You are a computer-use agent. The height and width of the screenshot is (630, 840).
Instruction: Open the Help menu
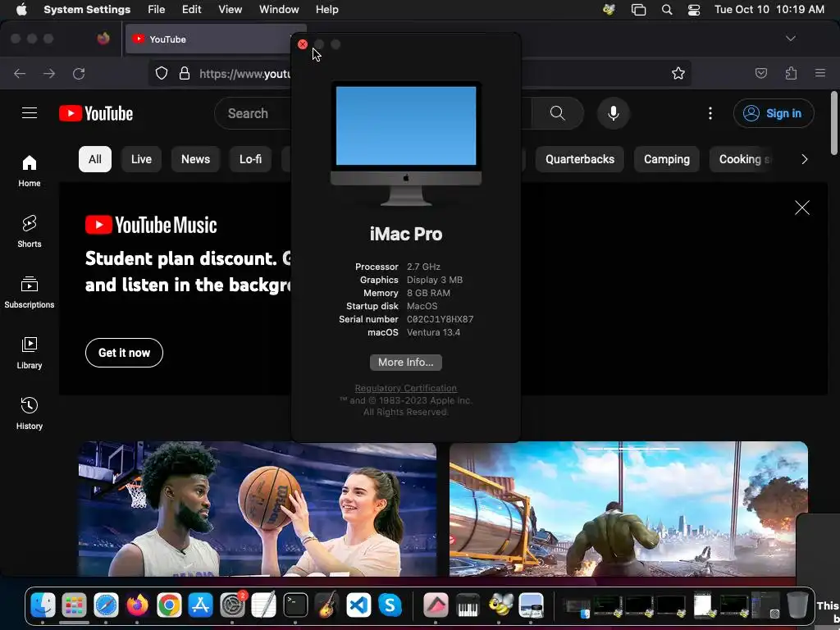[326, 10]
